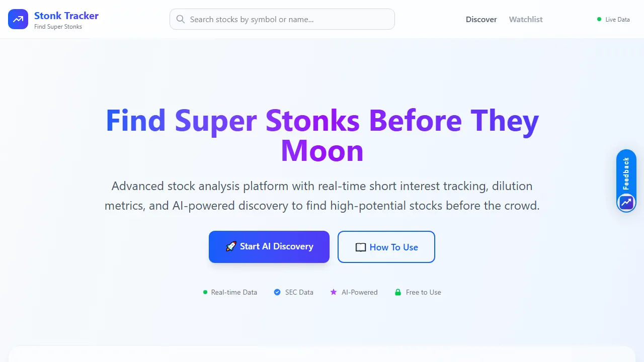Click the white card edge at page bottom

click(322, 352)
